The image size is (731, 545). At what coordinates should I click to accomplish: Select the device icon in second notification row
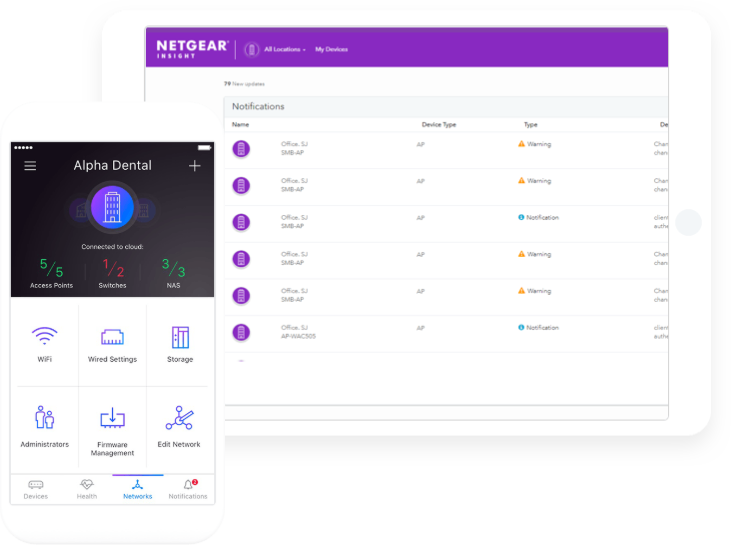tap(241, 186)
